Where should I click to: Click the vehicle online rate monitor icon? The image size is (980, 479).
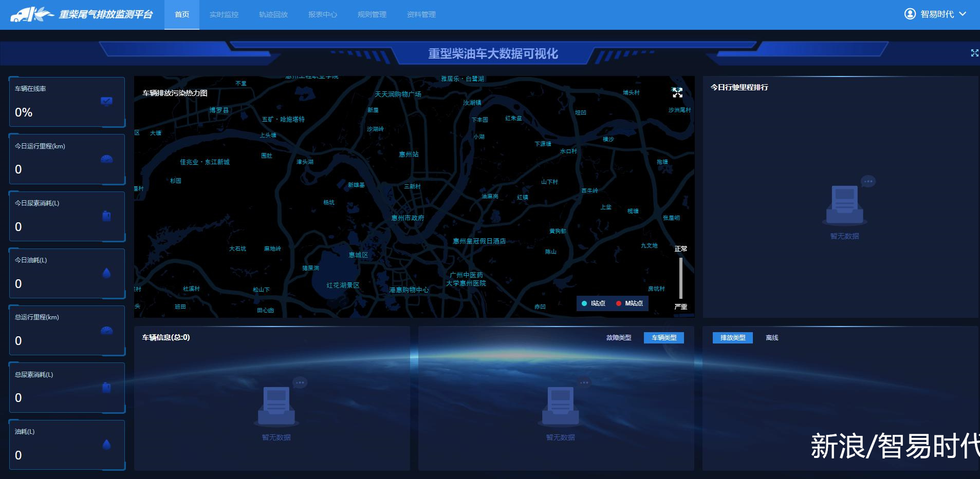coord(106,101)
